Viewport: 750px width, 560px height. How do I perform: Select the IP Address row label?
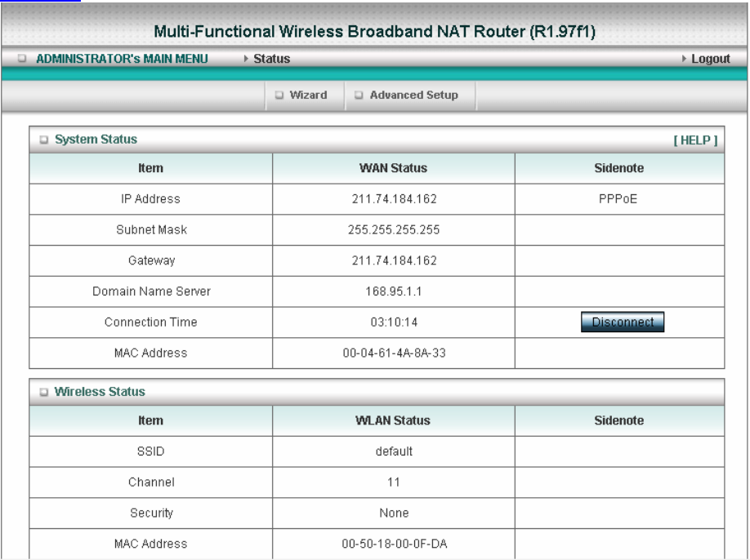pos(150,198)
